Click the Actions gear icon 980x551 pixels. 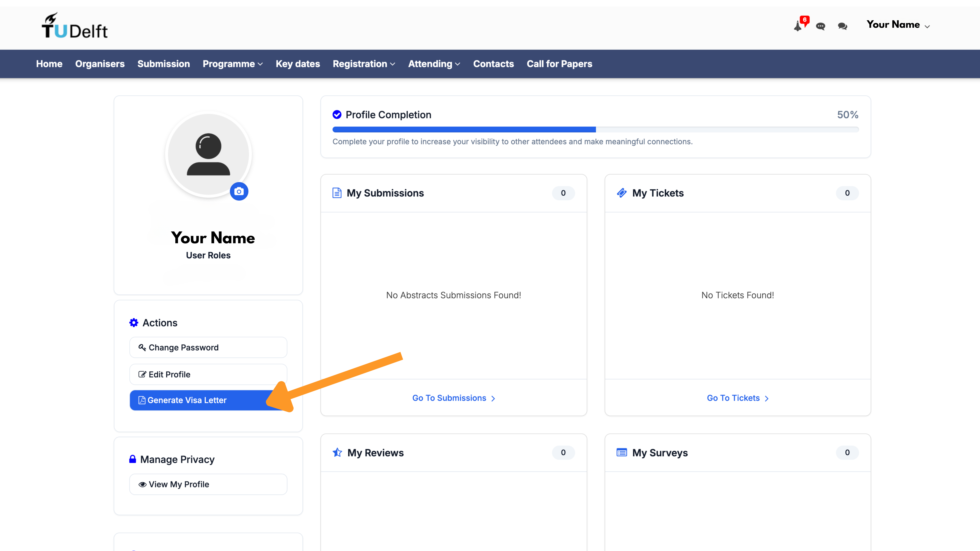134,323
